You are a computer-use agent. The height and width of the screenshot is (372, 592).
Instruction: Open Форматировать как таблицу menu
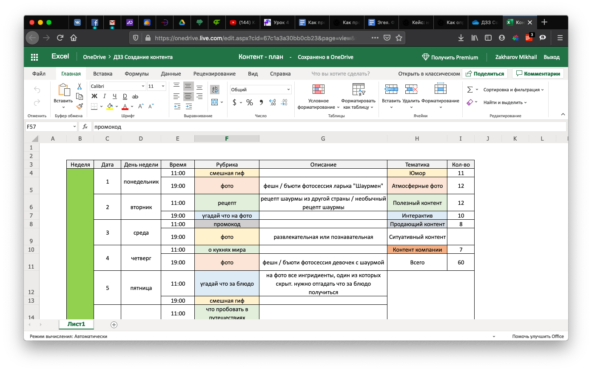click(x=358, y=97)
